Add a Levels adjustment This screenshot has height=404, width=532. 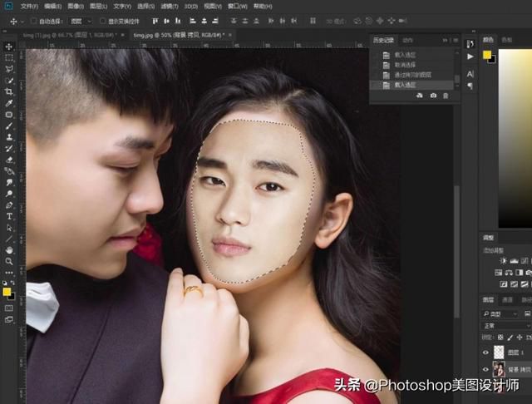(x=514, y=261)
